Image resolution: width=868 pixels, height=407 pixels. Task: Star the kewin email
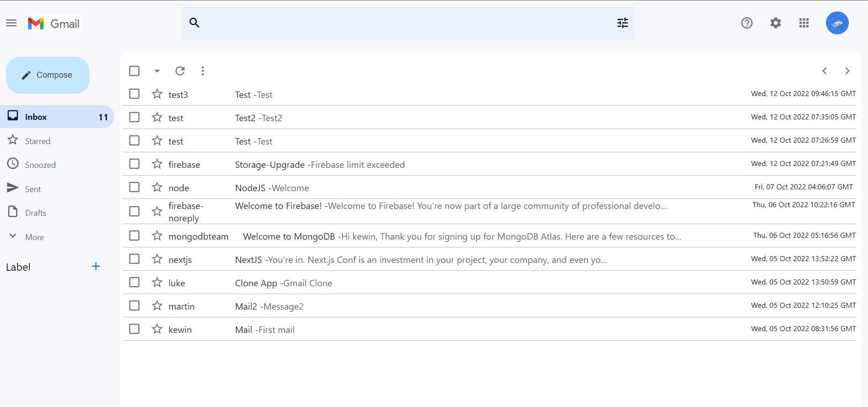[157, 329]
